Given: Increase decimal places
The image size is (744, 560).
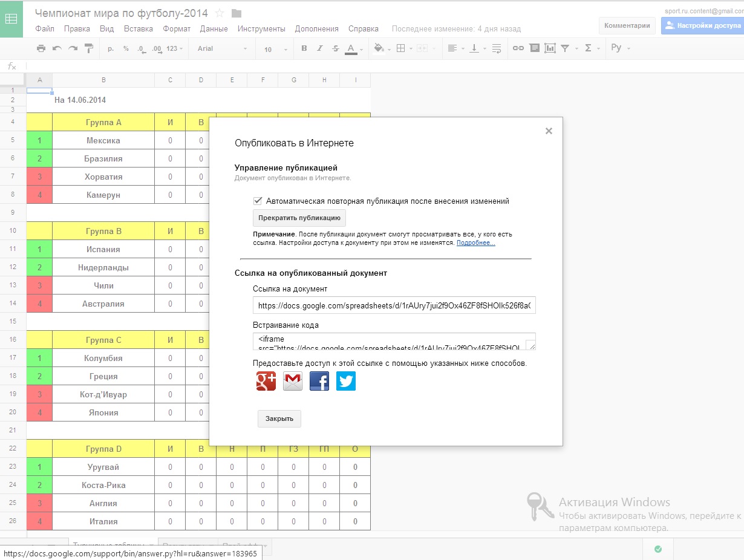Looking at the screenshot, I should tap(157, 48).
